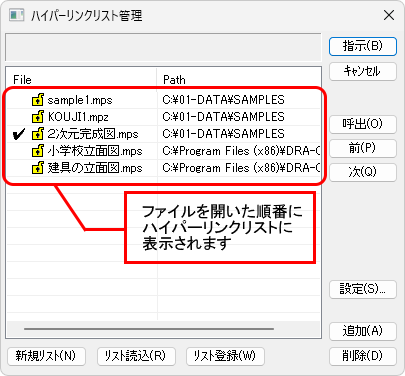
Task: Click the File column header
Action: (x=82, y=79)
